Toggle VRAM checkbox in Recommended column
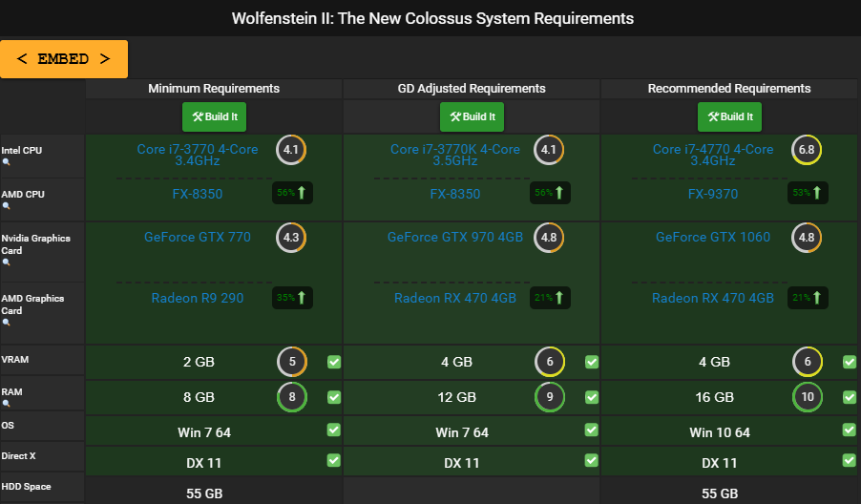Viewport: 861px width, 504px height. [849, 362]
